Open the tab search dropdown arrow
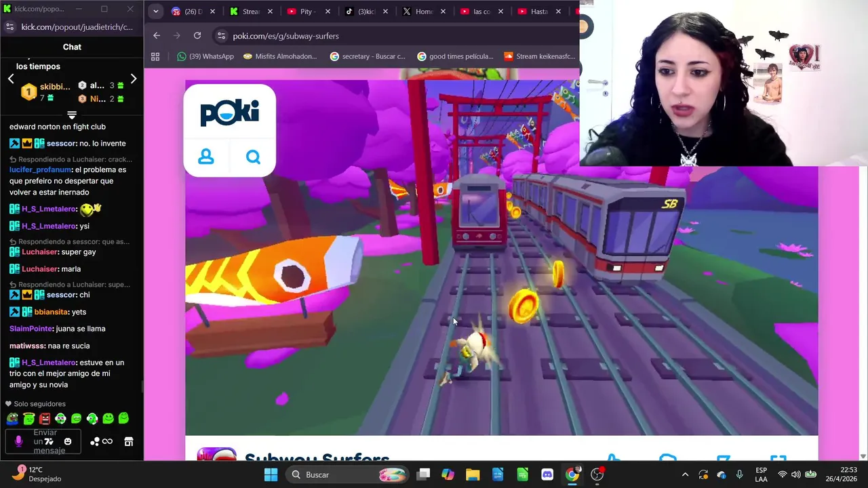The width and height of the screenshot is (868, 488). point(155,12)
